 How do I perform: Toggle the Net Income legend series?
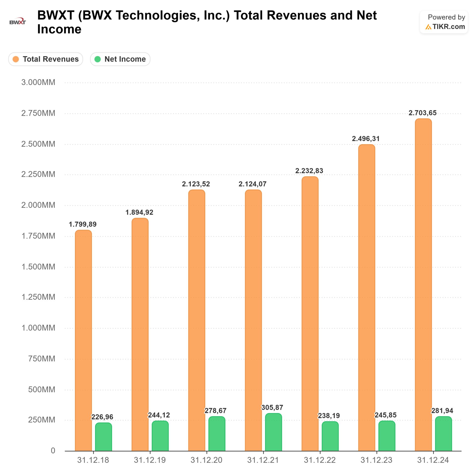point(120,59)
